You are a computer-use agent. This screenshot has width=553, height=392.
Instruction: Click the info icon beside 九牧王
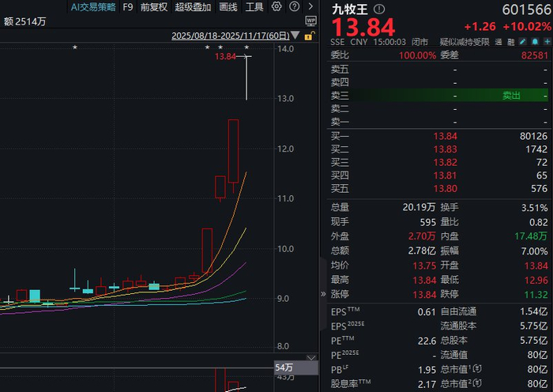[379, 9]
